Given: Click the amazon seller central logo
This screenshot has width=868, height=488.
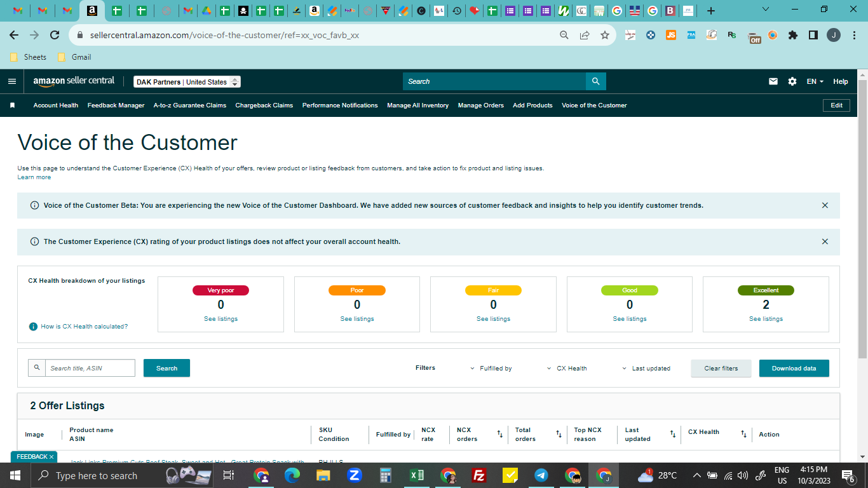Looking at the screenshot, I should point(74,81).
